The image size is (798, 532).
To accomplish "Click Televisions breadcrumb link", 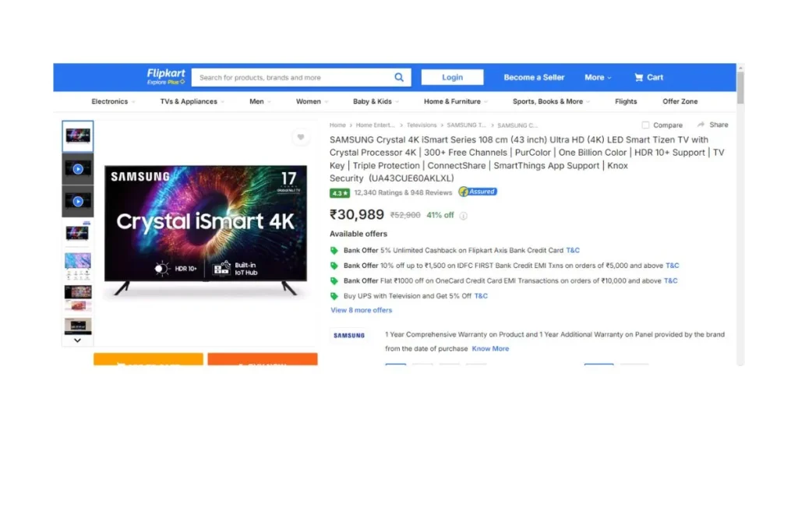I will 422,125.
